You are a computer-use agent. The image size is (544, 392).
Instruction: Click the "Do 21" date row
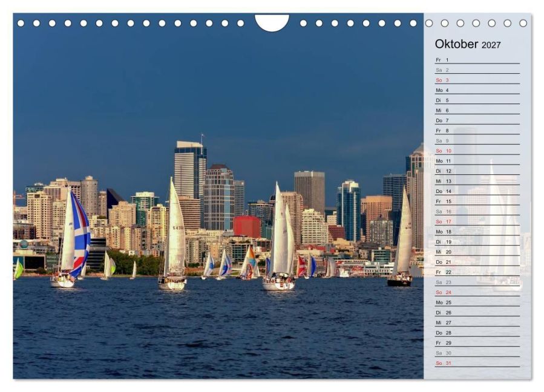click(477, 262)
